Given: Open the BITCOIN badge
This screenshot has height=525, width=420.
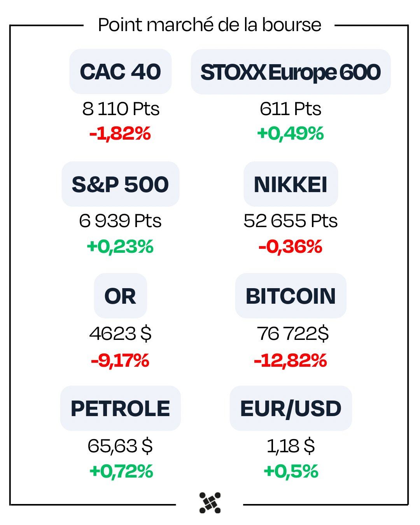Looking at the screenshot, I should coord(290,296).
